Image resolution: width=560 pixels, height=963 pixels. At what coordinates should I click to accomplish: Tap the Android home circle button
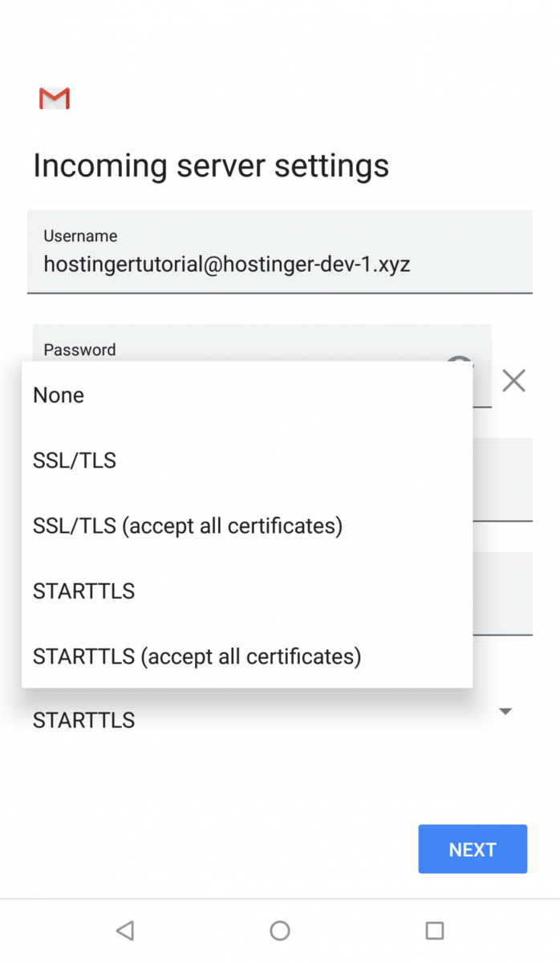(279, 930)
